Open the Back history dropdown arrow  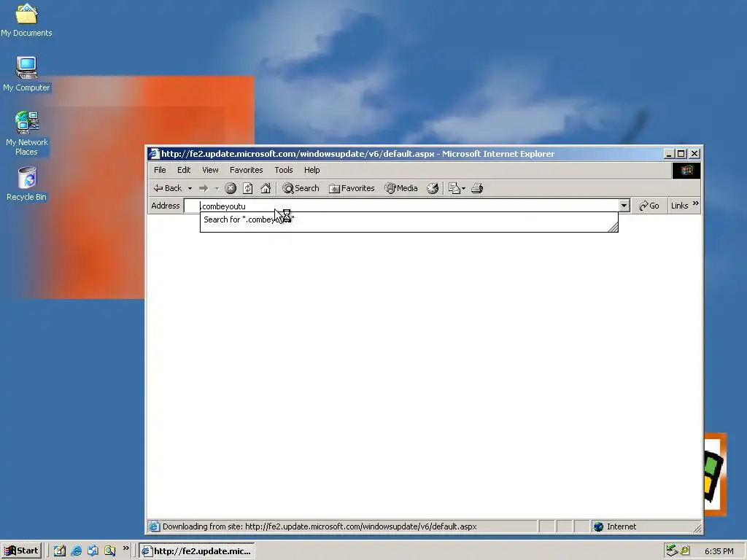click(190, 189)
